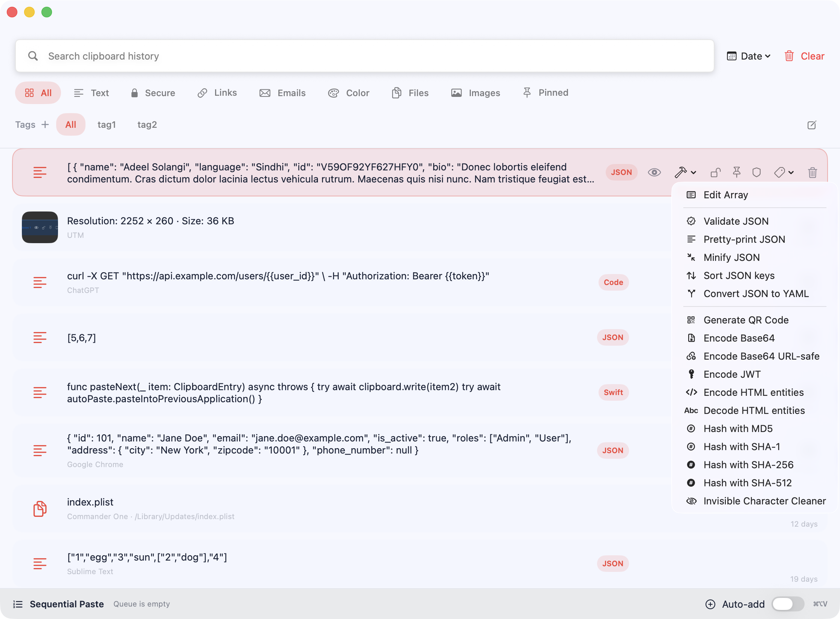Add a new tag with plus icon

tap(45, 124)
